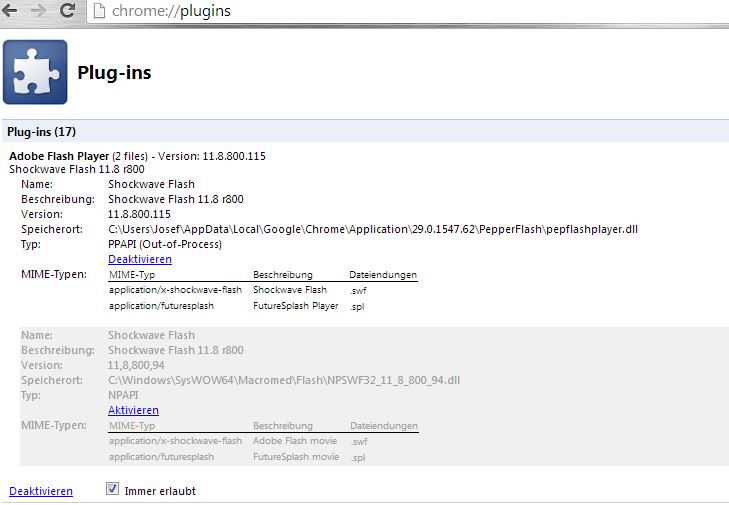Click the .spl extension in active table

point(357,307)
